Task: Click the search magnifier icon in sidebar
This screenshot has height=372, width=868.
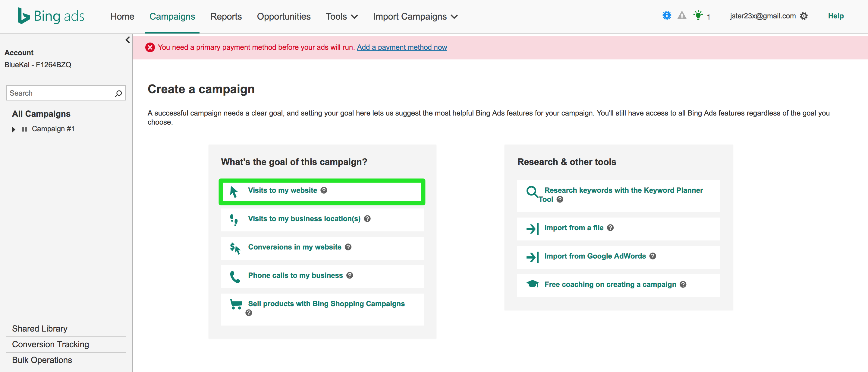Action: 118,94
